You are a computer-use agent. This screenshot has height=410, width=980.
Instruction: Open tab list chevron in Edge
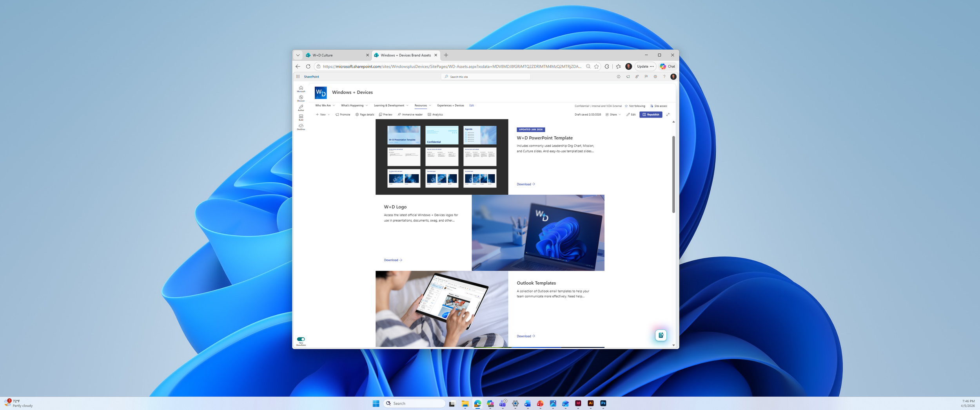(298, 55)
